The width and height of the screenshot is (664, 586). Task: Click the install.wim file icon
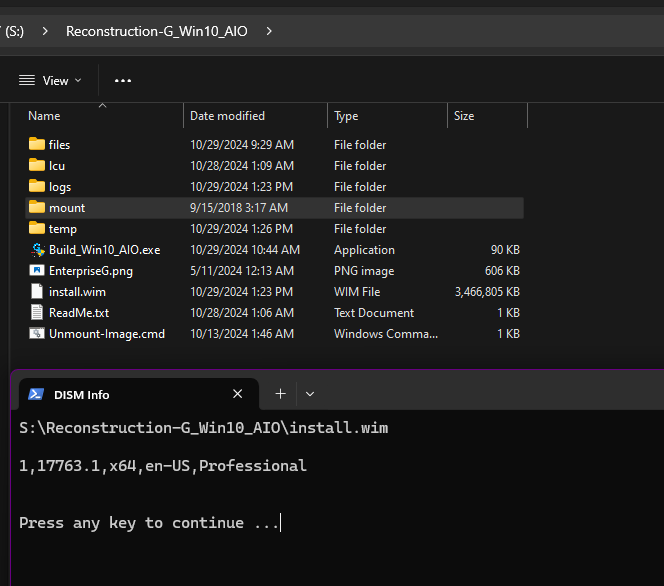tap(37, 292)
